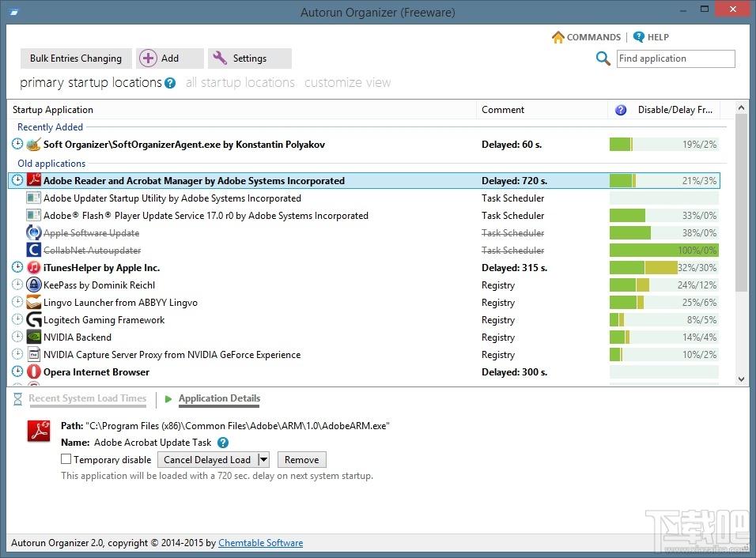
Task: Click the vertical scrollbar thumb of the list
Action: pos(741,202)
